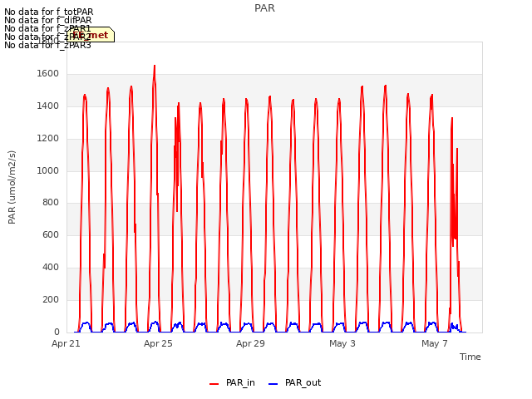532x399 pixels.
Task: Click the 200 y-axis tick label
Action: (x=51, y=299)
